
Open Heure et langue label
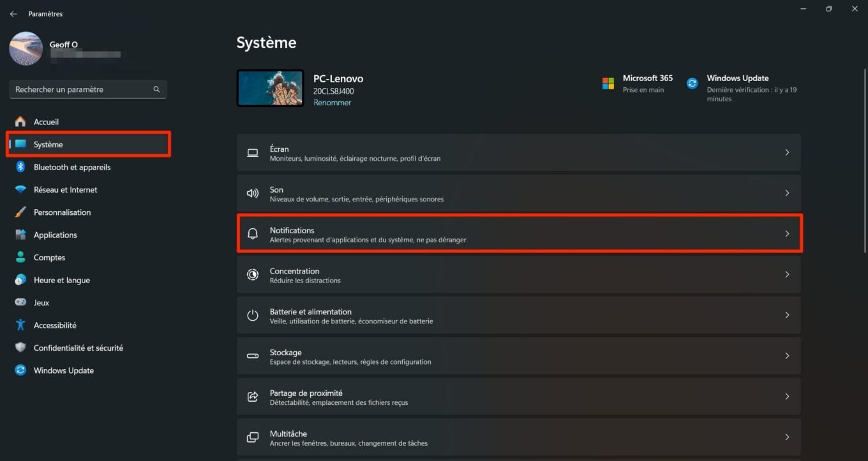[x=62, y=280]
